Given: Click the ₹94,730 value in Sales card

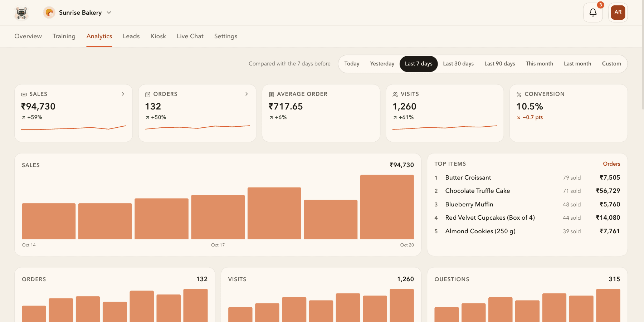Looking at the screenshot, I should tap(38, 107).
